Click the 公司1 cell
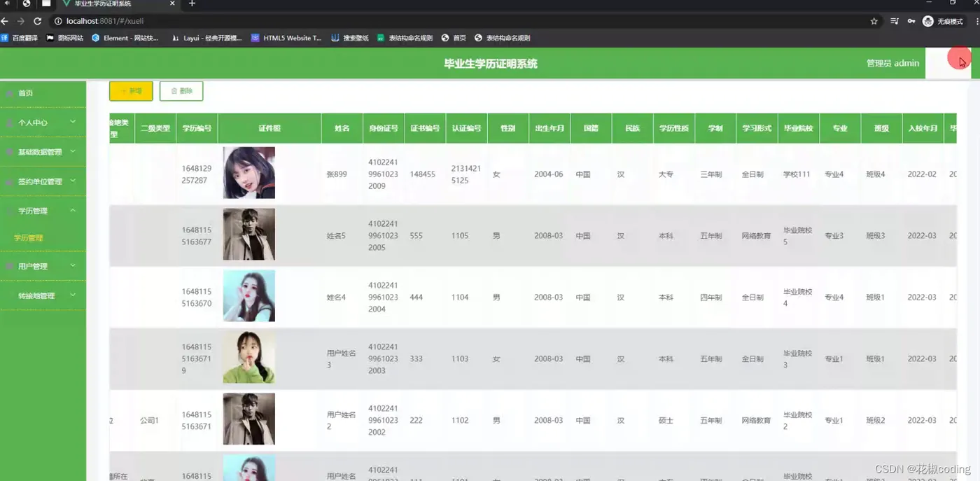980x481 pixels. coord(149,421)
